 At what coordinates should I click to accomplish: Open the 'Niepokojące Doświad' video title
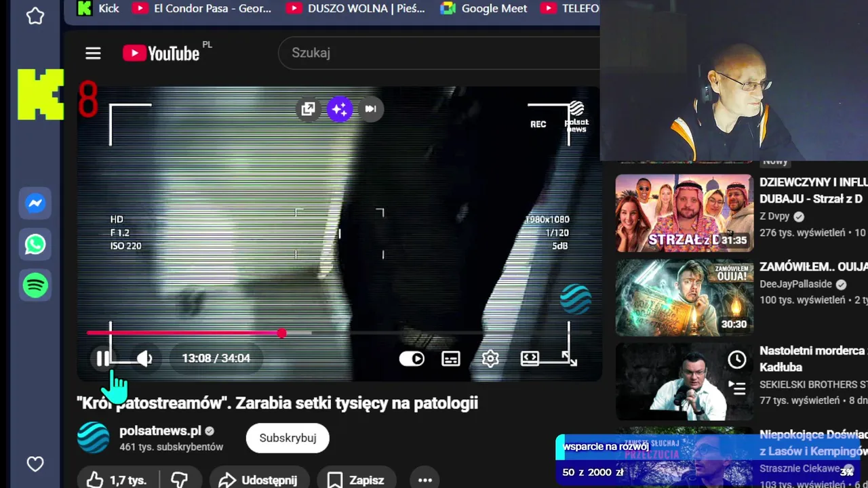coord(814,443)
